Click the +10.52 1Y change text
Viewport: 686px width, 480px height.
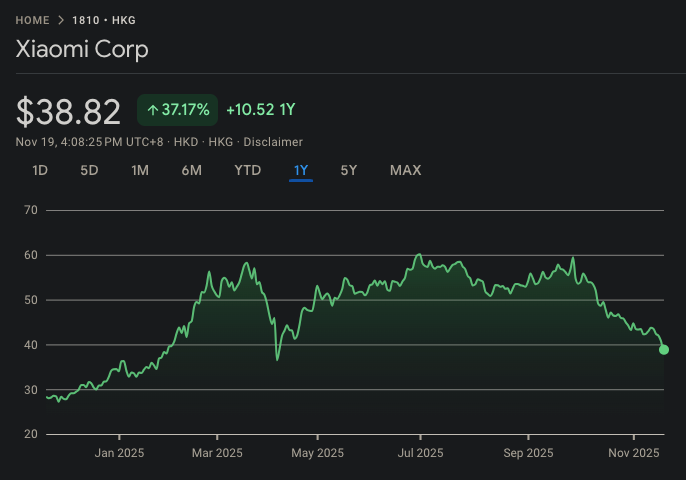(260, 110)
